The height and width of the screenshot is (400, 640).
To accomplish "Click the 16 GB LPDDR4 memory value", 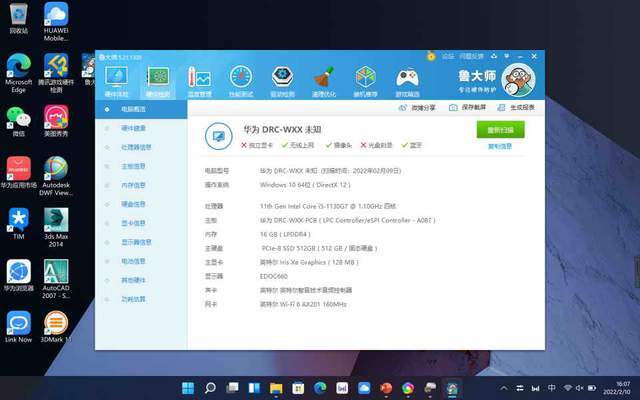I will (x=285, y=234).
